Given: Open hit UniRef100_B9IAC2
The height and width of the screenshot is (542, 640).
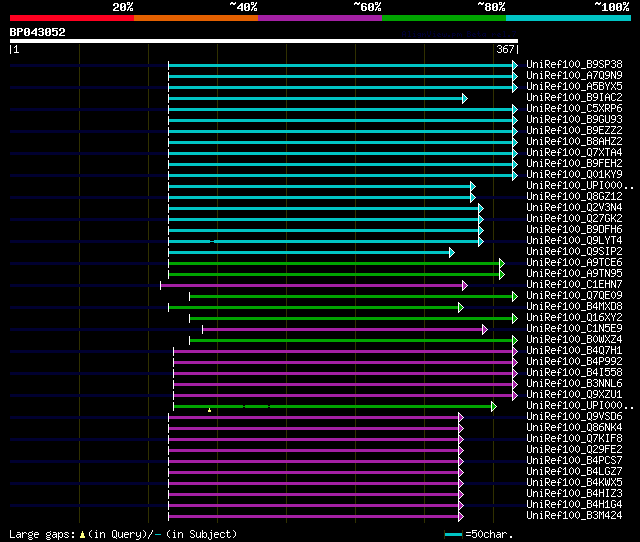Looking at the screenshot, I should click(x=574, y=98).
